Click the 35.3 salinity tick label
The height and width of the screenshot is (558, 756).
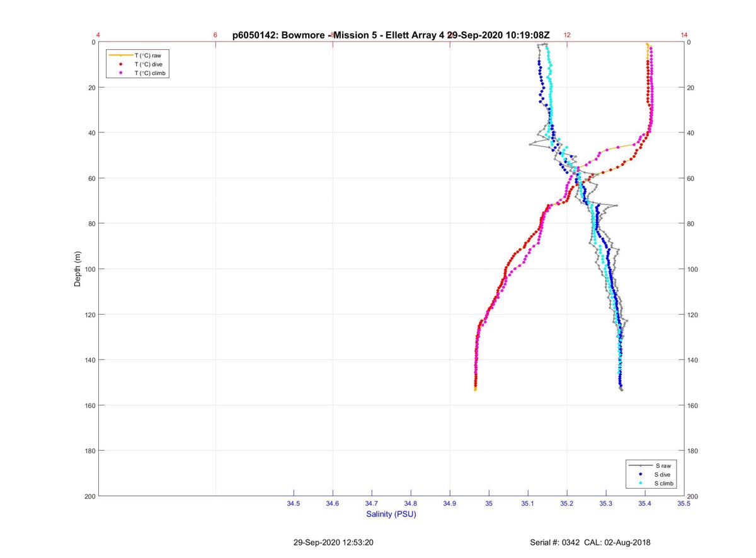pyautogui.click(x=606, y=504)
